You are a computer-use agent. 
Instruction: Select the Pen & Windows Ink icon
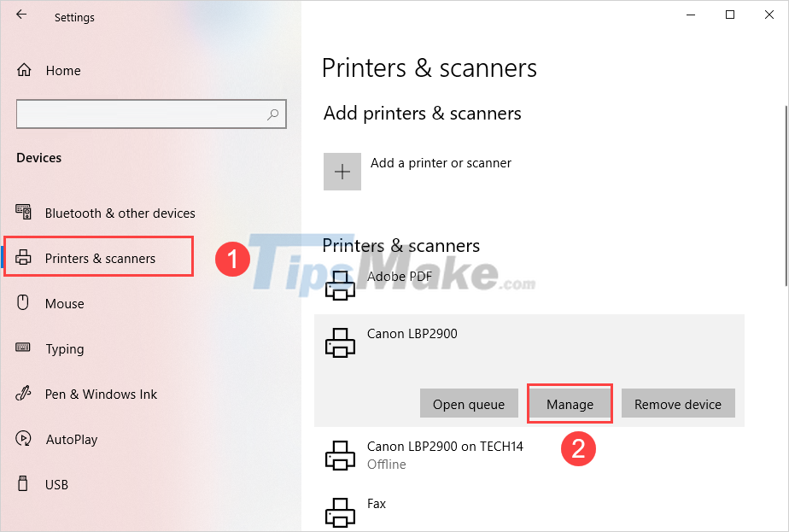[x=23, y=393]
